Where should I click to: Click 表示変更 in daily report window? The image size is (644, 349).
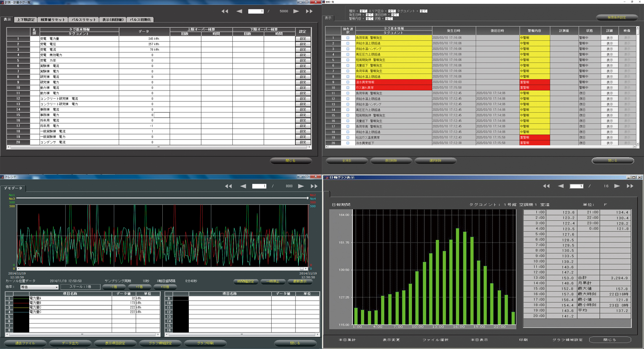(x=391, y=340)
